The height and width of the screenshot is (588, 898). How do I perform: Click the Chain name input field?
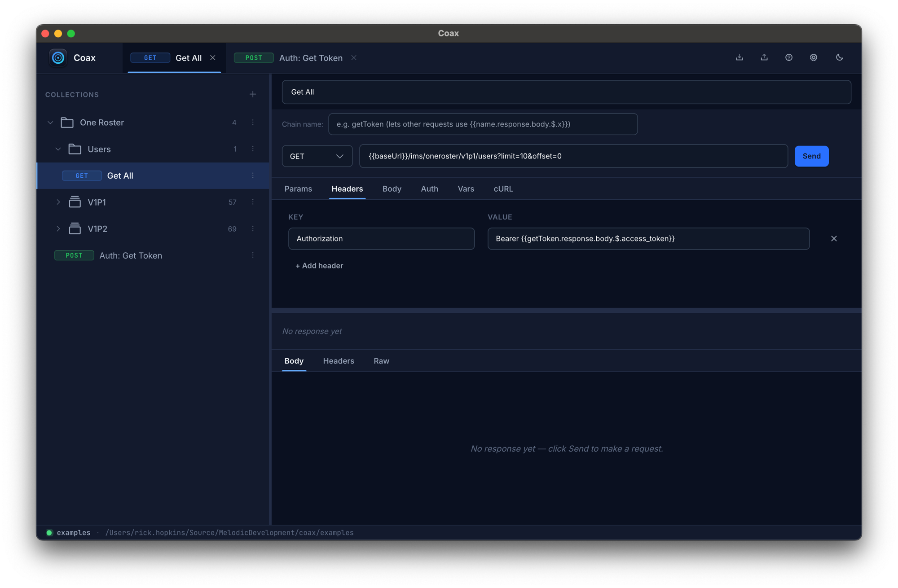point(483,124)
